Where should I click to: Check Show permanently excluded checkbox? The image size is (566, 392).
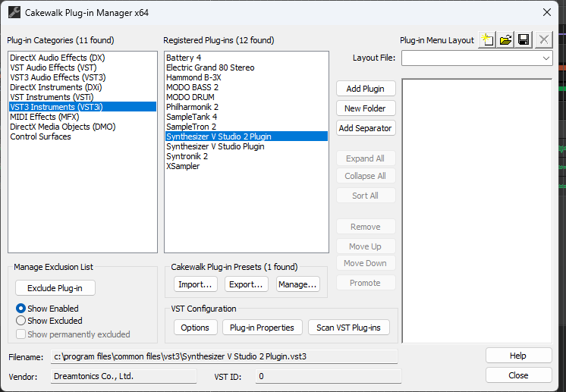tap(20, 334)
